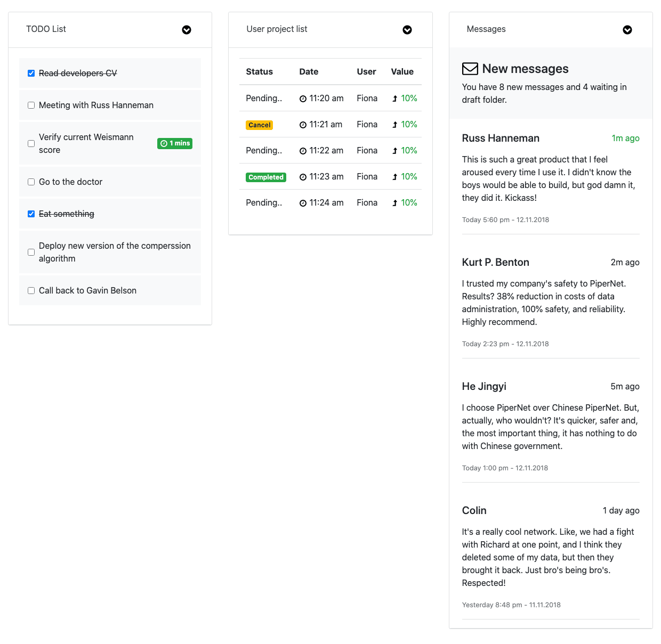This screenshot has height=644, width=661.
Task: Uncheck the Read developers CV task
Action: 31,73
